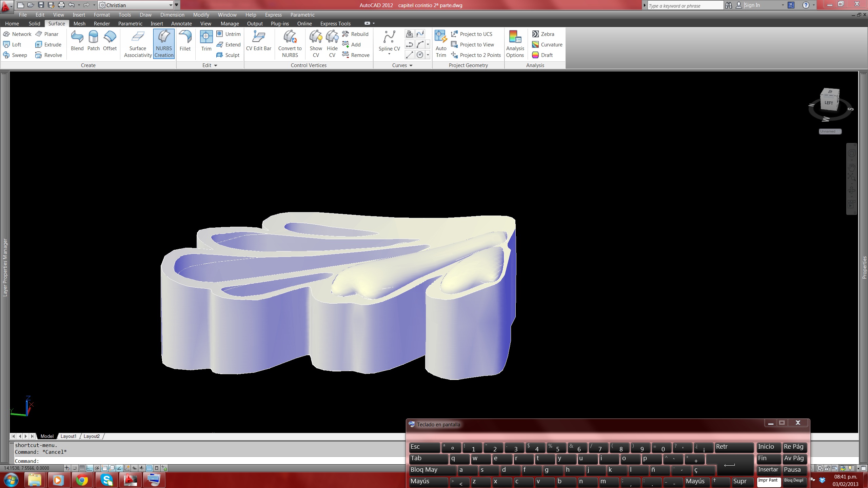Toggle Ortho Mode in status bar
Screen dimensions: 868x488
pyautogui.click(x=90, y=468)
